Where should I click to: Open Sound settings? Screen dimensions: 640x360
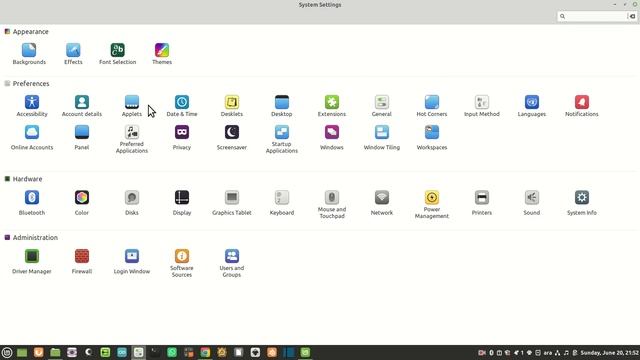point(532,202)
